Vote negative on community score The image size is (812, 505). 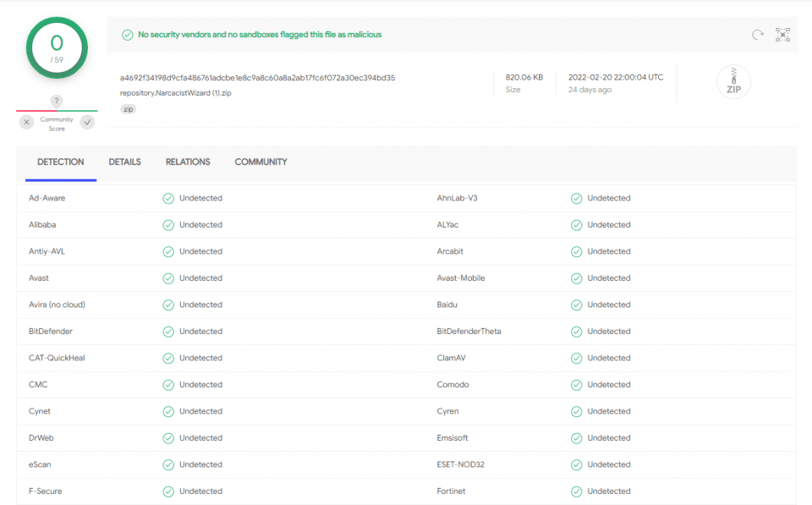tap(26, 123)
